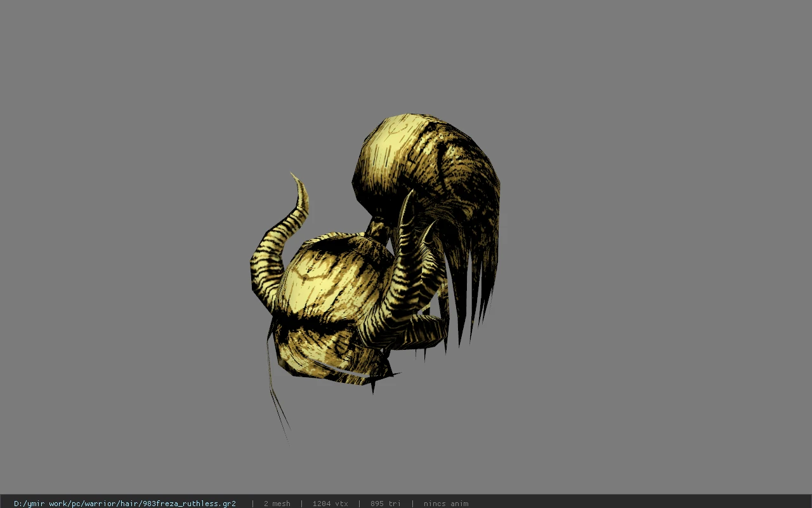Click the 'nincs anim' status text
This screenshot has height=508, width=812.
pos(446,504)
